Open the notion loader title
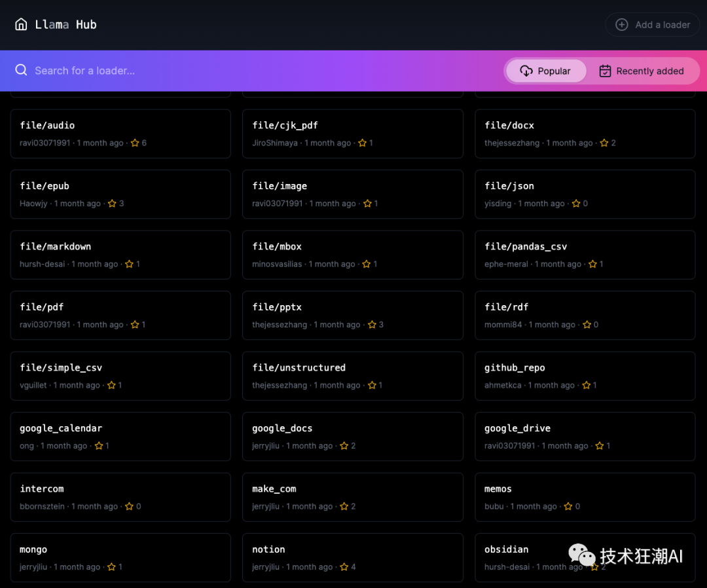707x588 pixels. 268,549
